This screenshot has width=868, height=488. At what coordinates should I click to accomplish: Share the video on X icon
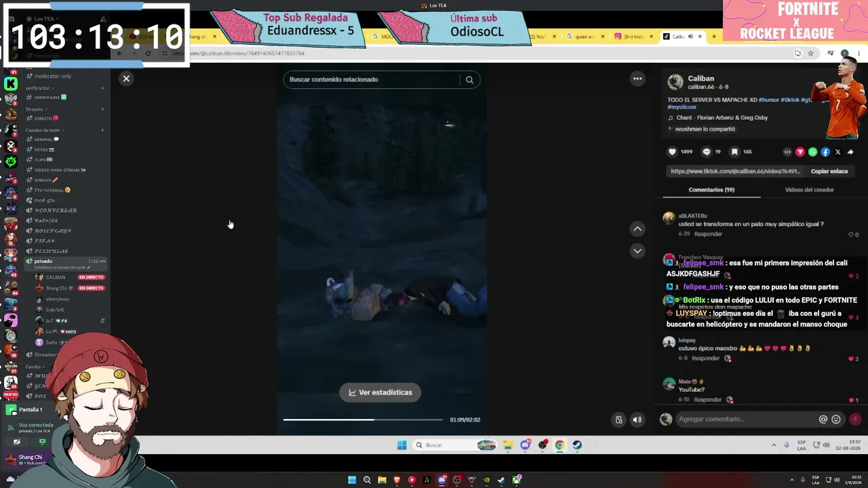[838, 152]
